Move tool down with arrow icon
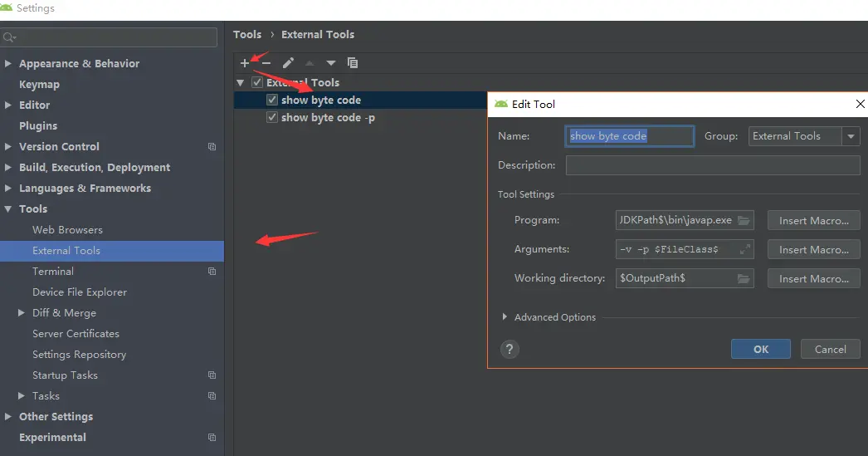The width and height of the screenshot is (868, 456). coord(331,63)
